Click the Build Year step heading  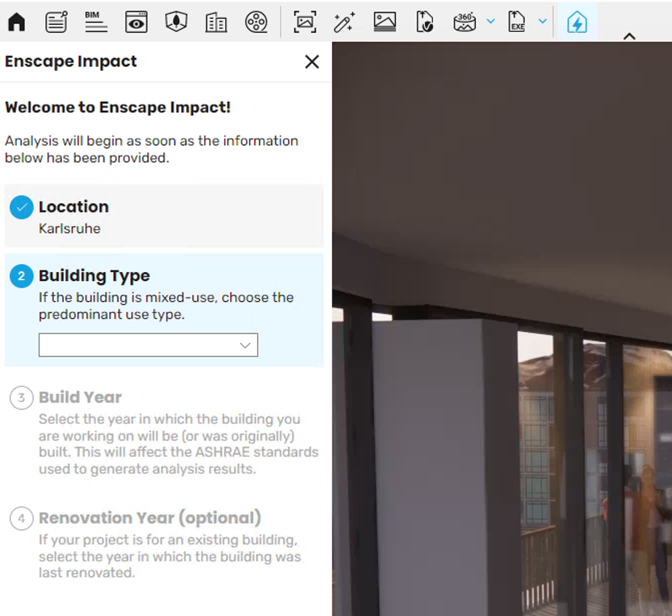80,397
